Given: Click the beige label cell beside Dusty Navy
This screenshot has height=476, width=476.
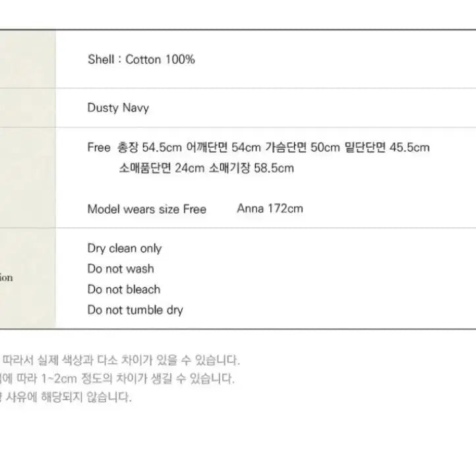Looking at the screenshot, I should pyautogui.click(x=28, y=108).
